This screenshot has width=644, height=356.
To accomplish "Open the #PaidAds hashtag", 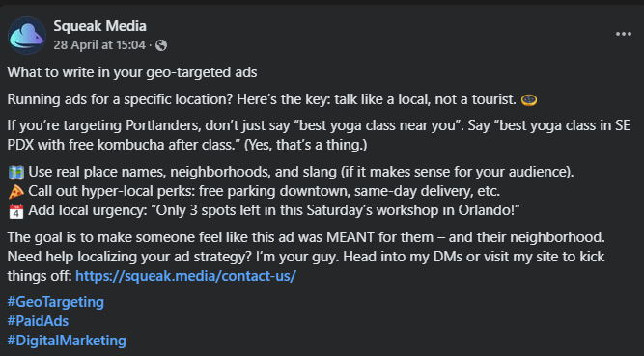I will pos(38,321).
